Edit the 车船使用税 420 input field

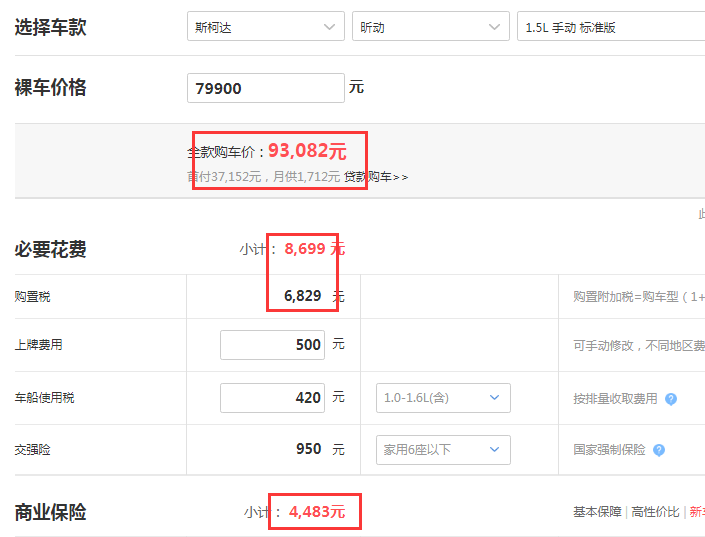(272, 398)
